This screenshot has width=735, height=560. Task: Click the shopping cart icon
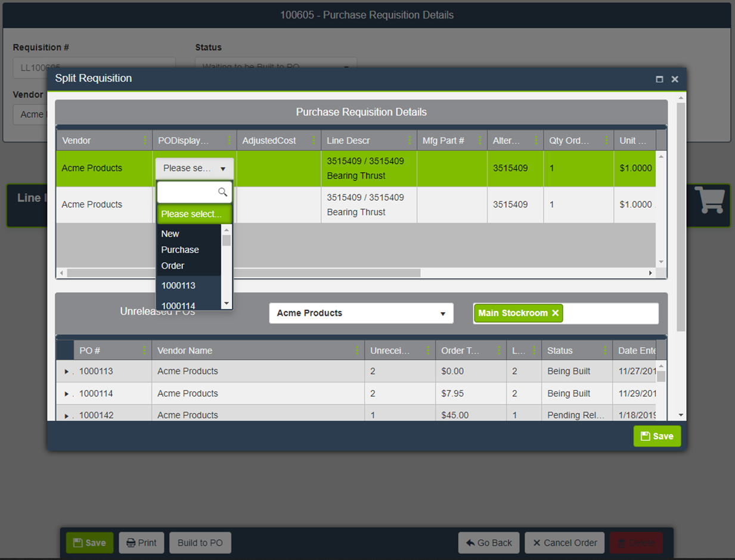[x=709, y=200]
